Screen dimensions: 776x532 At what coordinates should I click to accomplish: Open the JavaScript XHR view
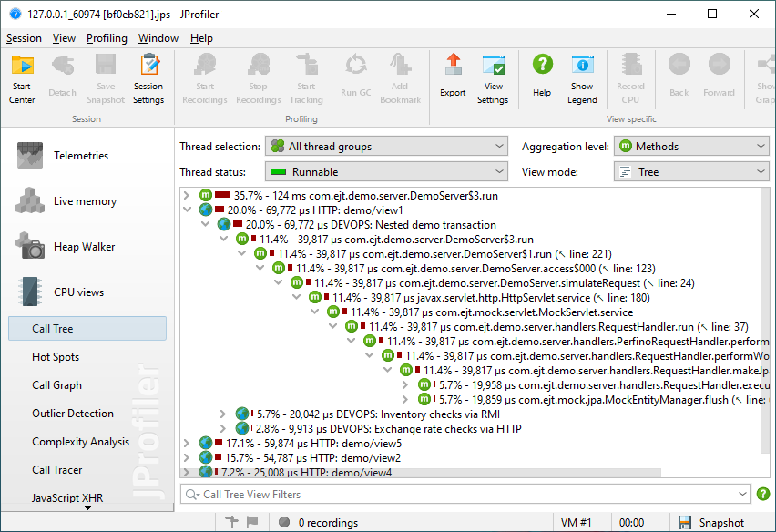point(67,497)
